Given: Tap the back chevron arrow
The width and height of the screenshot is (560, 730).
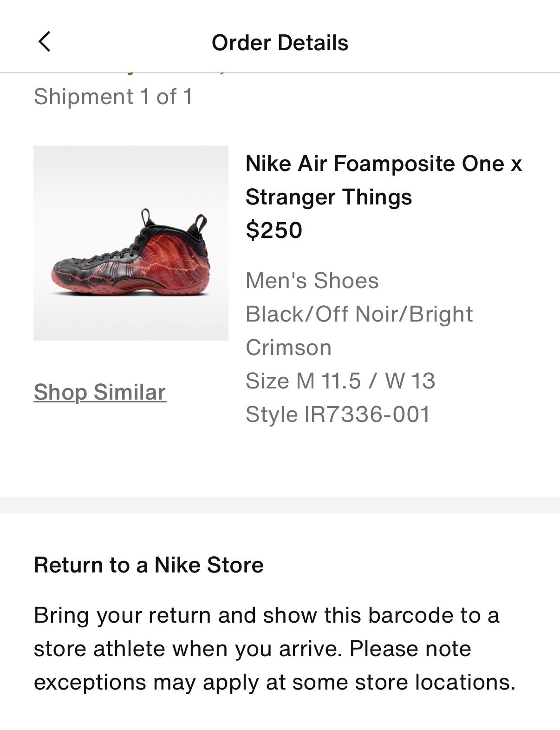Looking at the screenshot, I should [x=45, y=42].
